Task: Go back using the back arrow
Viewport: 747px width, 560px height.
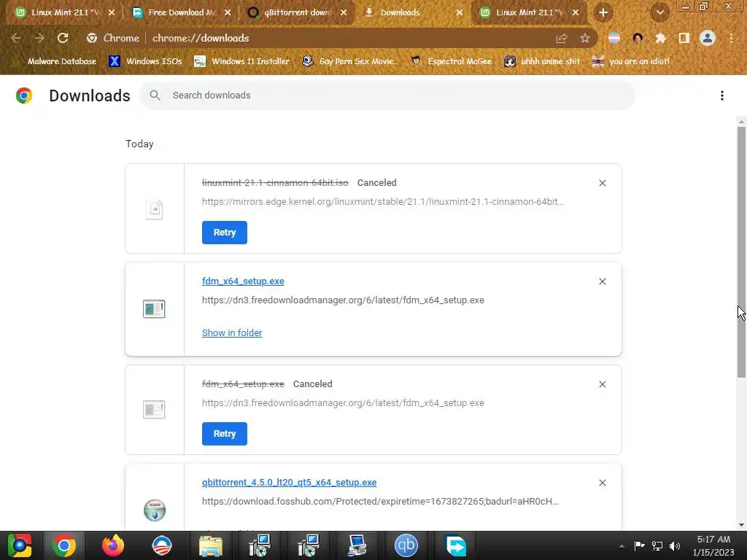Action: click(16, 38)
